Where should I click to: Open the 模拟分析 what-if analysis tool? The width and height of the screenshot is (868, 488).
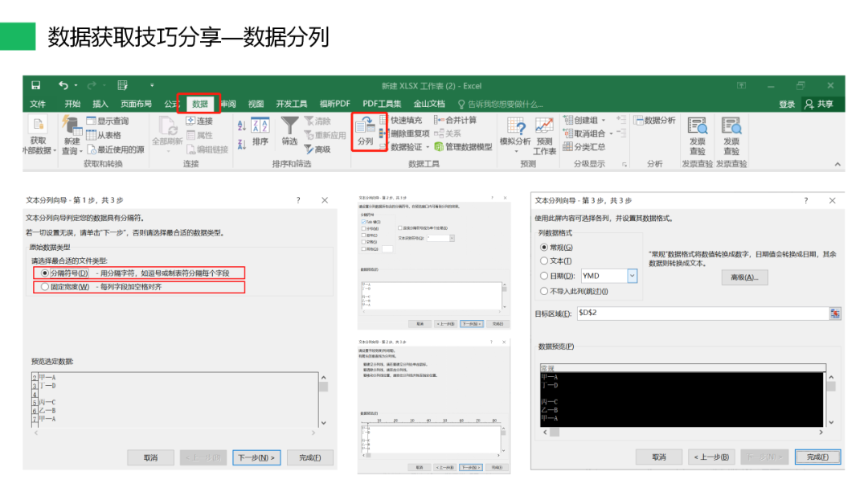pyautogui.click(x=515, y=132)
